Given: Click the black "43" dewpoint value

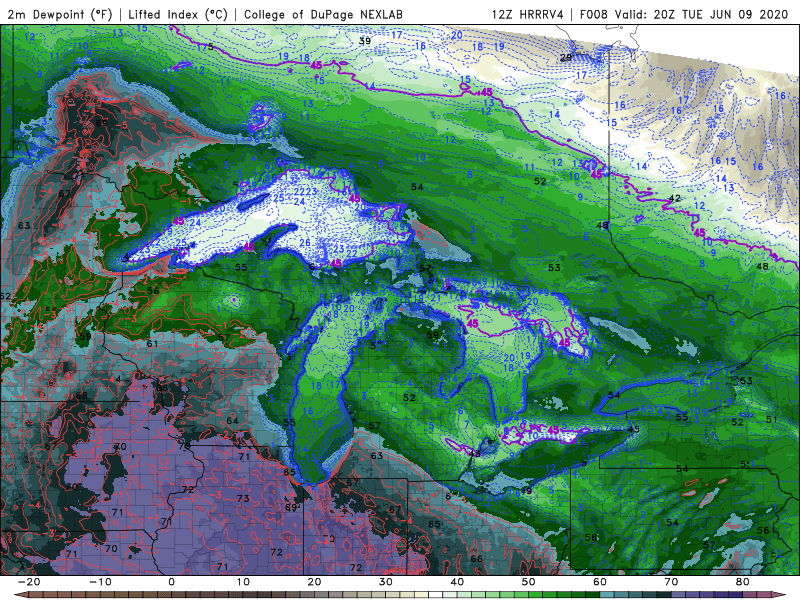Looking at the screenshot, I should 474,454.
